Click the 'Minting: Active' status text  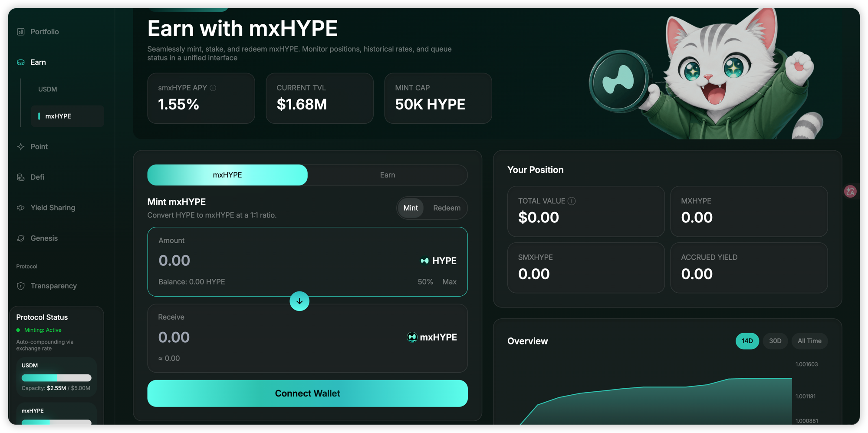click(x=43, y=330)
